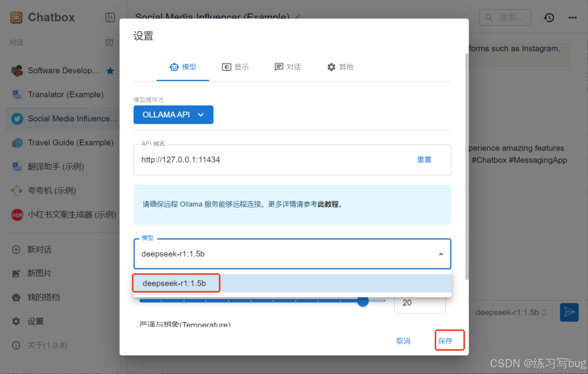Click Translator (Example) avatar icon
This screenshot has height=374, width=588.
(17, 95)
